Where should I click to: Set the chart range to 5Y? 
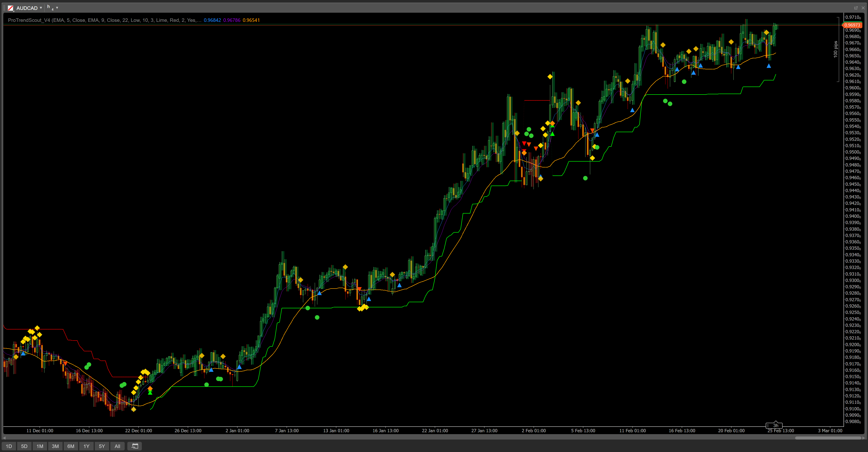point(102,446)
